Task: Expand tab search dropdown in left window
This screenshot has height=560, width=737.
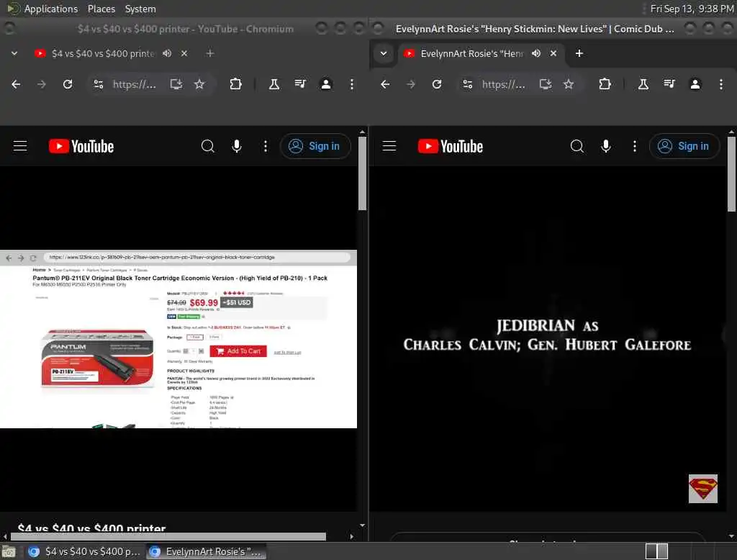Action: coord(14,53)
